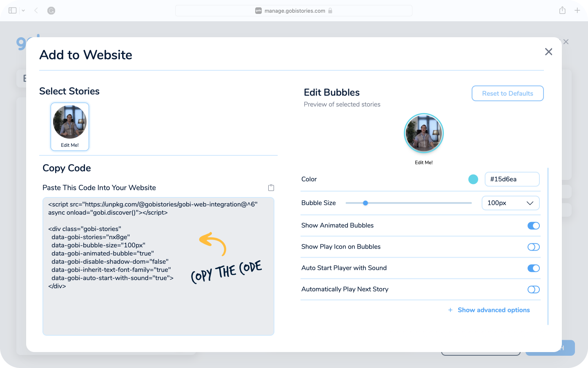Viewport: 588px width, 368px height.
Task: Edit the #15d6ea color hex field
Action: click(512, 179)
